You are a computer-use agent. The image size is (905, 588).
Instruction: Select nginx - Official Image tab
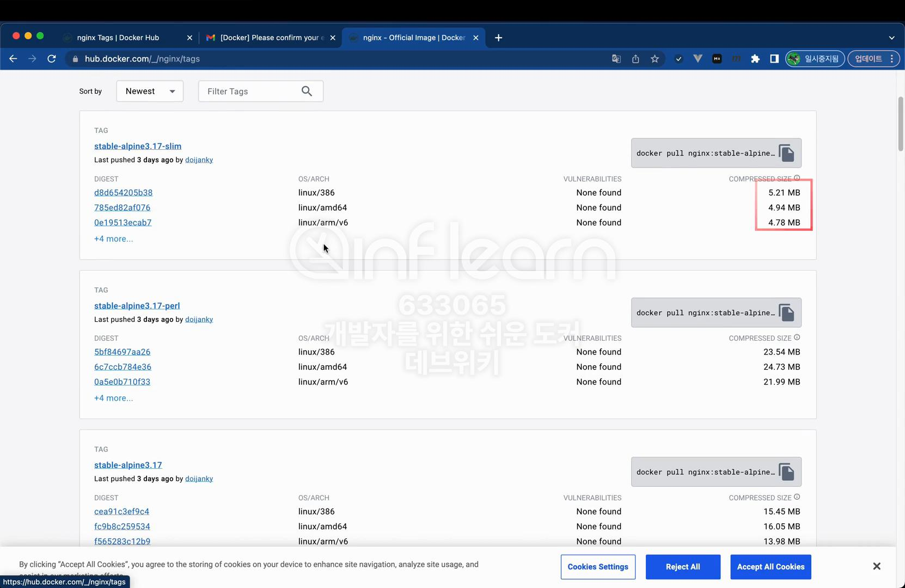[x=414, y=38]
